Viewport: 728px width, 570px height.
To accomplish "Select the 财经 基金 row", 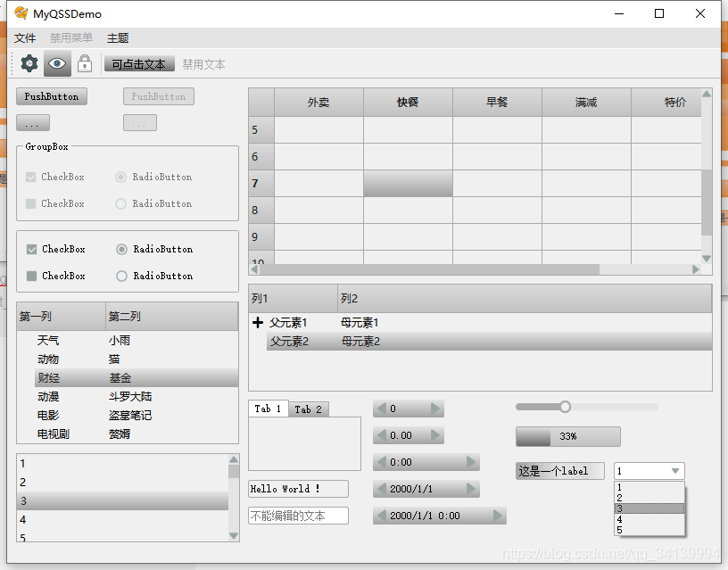I will point(136,378).
